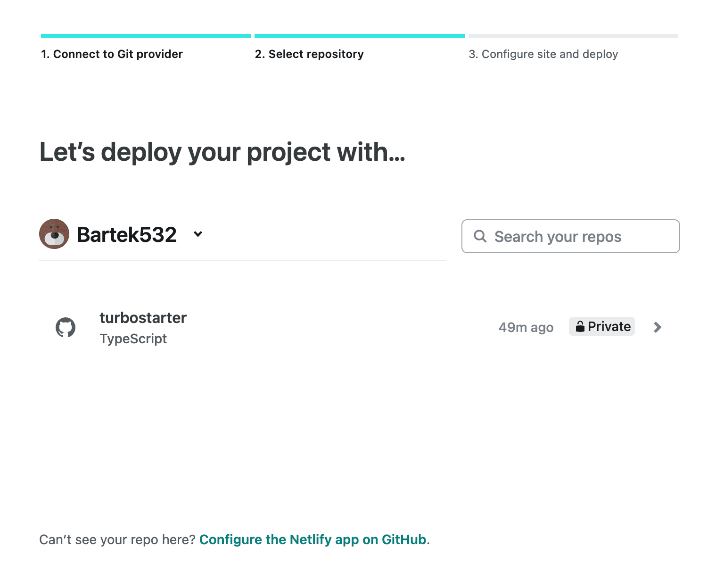Image resolution: width=724 pixels, height=588 pixels.
Task: Click the Bartek532 avatar image
Action: pyautogui.click(x=54, y=234)
